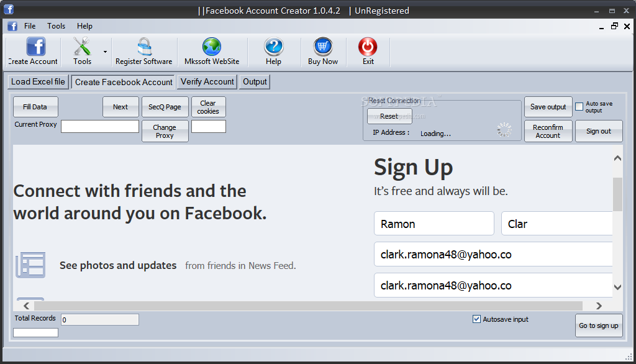
Task: Click the Sign out button
Action: coord(599,131)
